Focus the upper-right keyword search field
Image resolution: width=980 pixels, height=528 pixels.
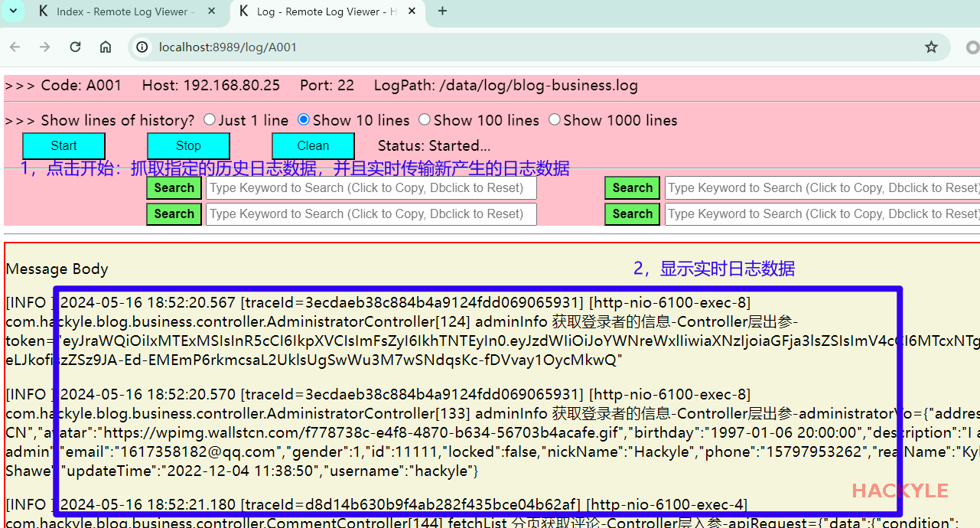point(822,188)
